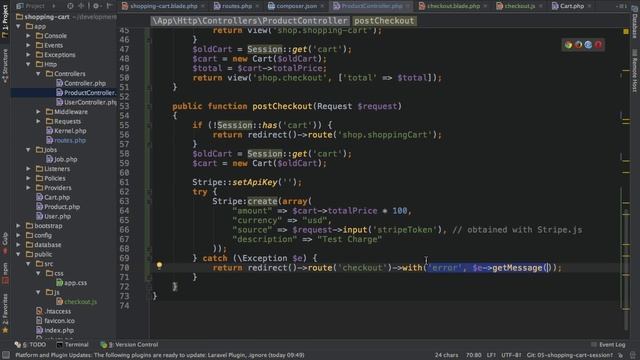Close the Cart.php tab
640x360 pixels.
coord(589,6)
